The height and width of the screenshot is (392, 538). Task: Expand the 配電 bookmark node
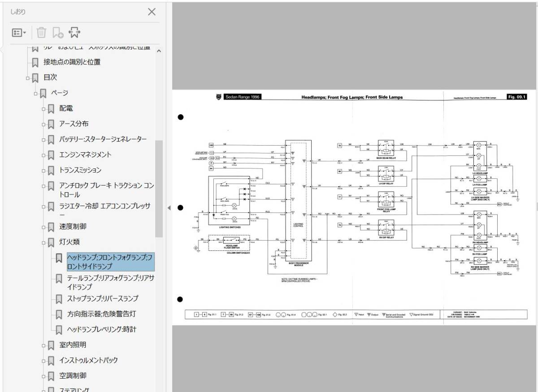tap(43, 109)
